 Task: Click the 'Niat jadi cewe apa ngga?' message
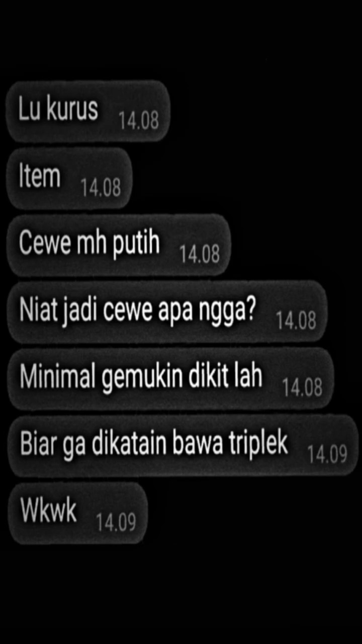point(167,312)
